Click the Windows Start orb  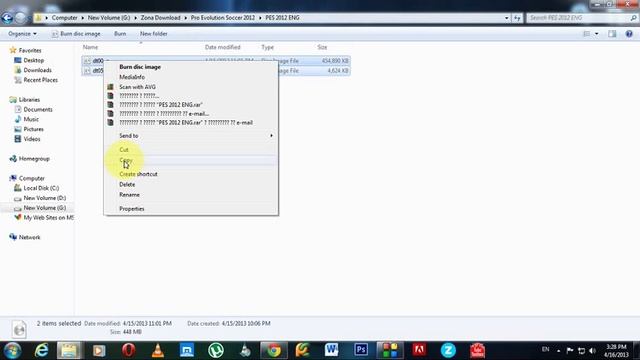pos(12,350)
